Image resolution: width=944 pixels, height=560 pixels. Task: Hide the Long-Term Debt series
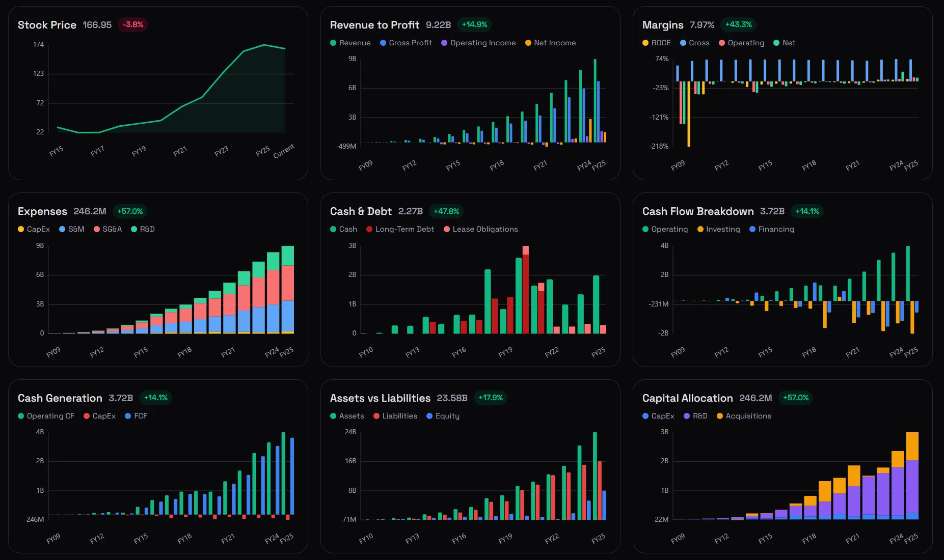tap(400, 229)
